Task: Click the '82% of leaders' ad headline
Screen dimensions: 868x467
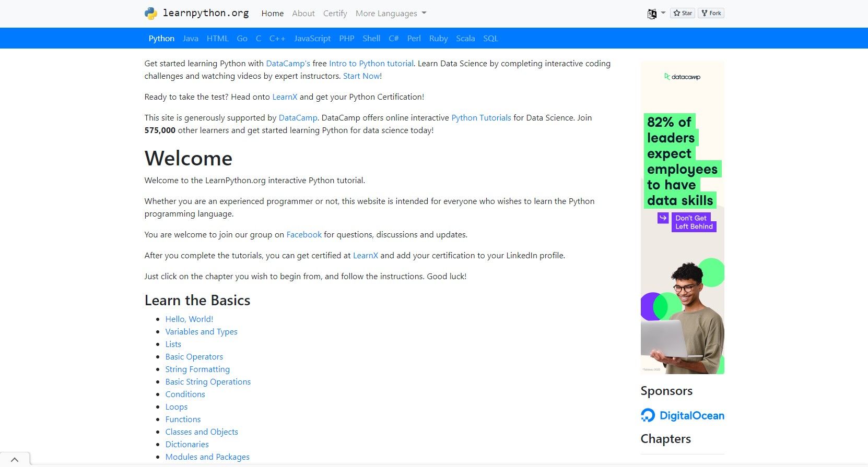Action: [682, 161]
